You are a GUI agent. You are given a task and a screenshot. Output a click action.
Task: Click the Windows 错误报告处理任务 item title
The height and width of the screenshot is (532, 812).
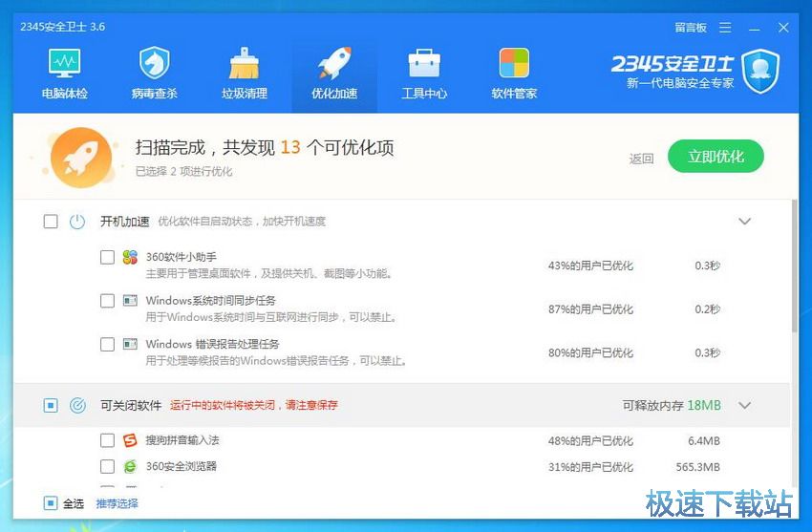212,344
